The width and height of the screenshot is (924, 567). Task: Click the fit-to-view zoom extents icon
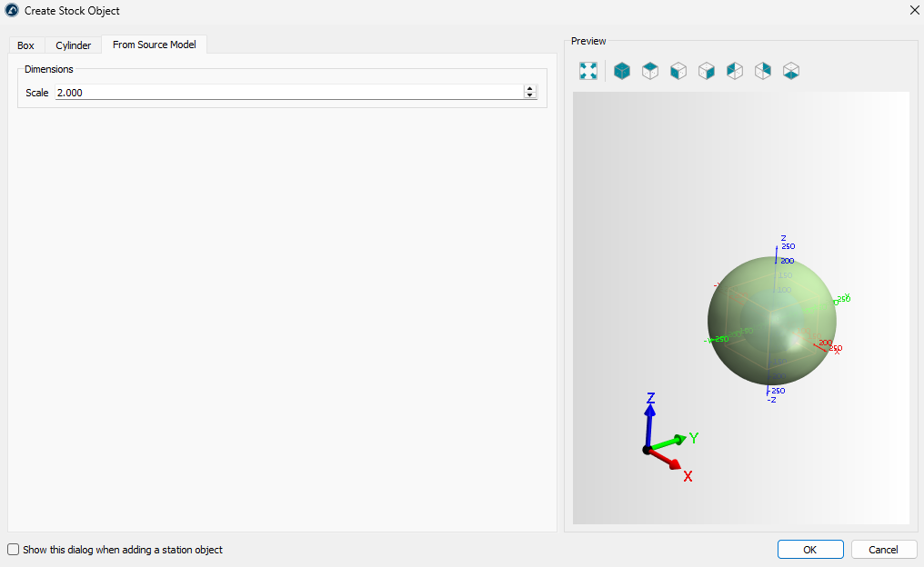(588, 71)
